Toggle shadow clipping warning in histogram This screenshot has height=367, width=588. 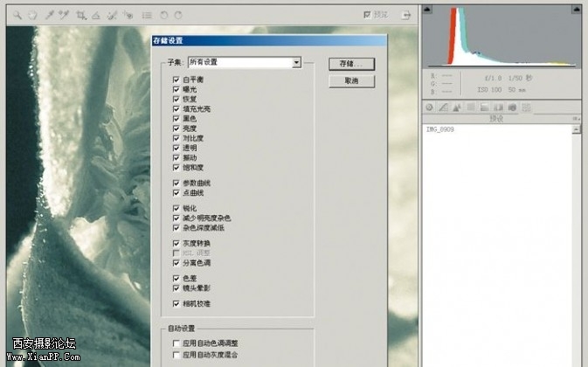tap(428, 10)
